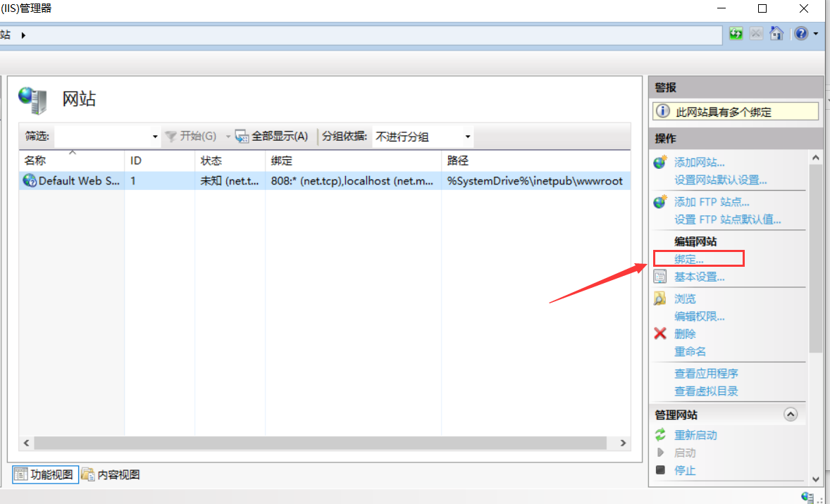Switch to 功能视图 tab
The image size is (830, 504).
pyautogui.click(x=46, y=474)
